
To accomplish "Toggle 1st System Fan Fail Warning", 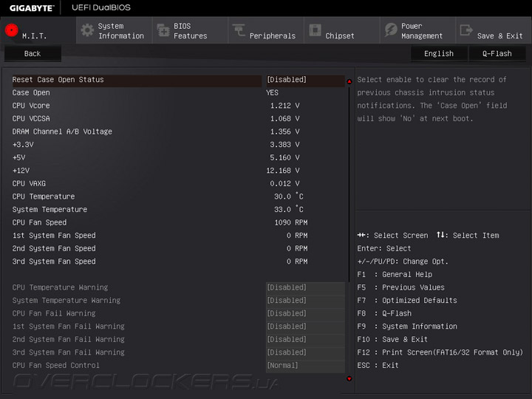I will 304,327.
